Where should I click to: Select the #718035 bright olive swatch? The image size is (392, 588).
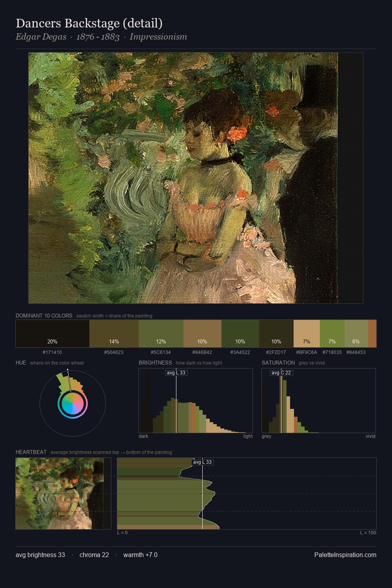tap(332, 334)
